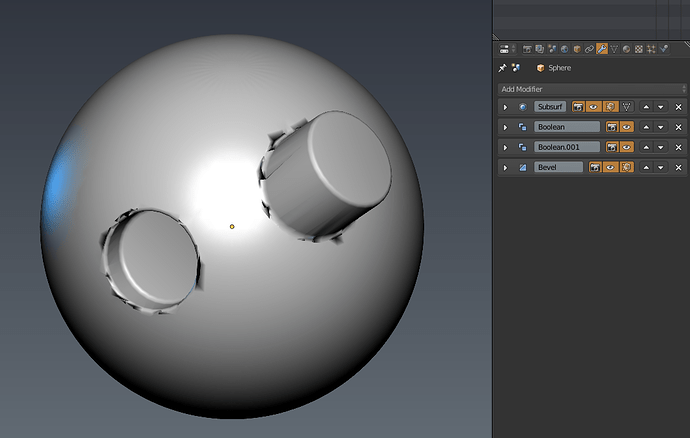
Task: Toggle Bevel render camera visibility
Action: point(595,167)
